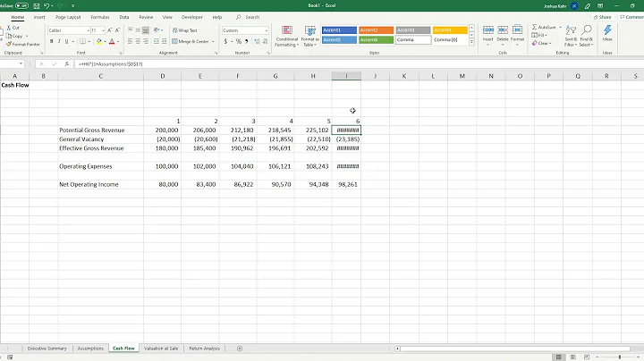Viewport: 644px width, 361px height.
Task: Add a new sheet plus icon
Action: click(x=240, y=348)
